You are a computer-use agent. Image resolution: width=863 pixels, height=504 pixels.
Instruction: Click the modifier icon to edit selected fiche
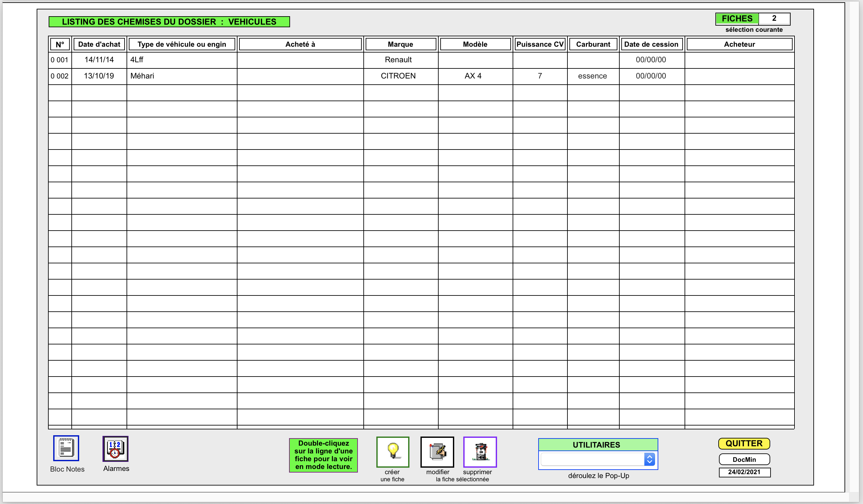tap(437, 452)
